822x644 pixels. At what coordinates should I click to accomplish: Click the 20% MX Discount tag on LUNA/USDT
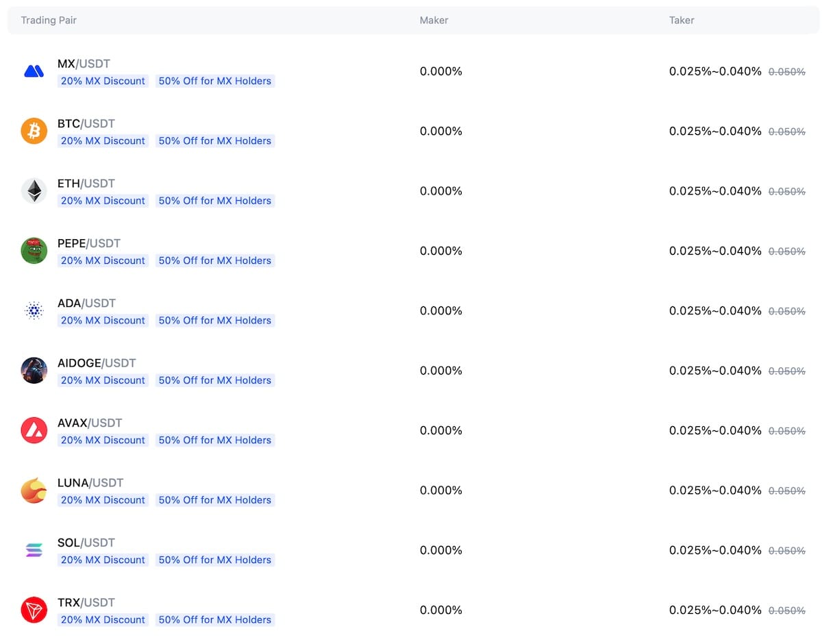tap(103, 500)
